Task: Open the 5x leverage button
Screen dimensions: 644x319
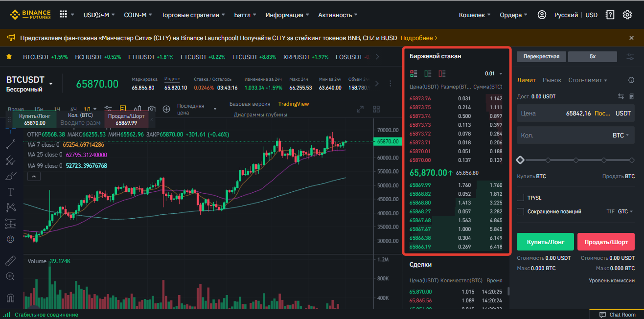Action: [593, 57]
